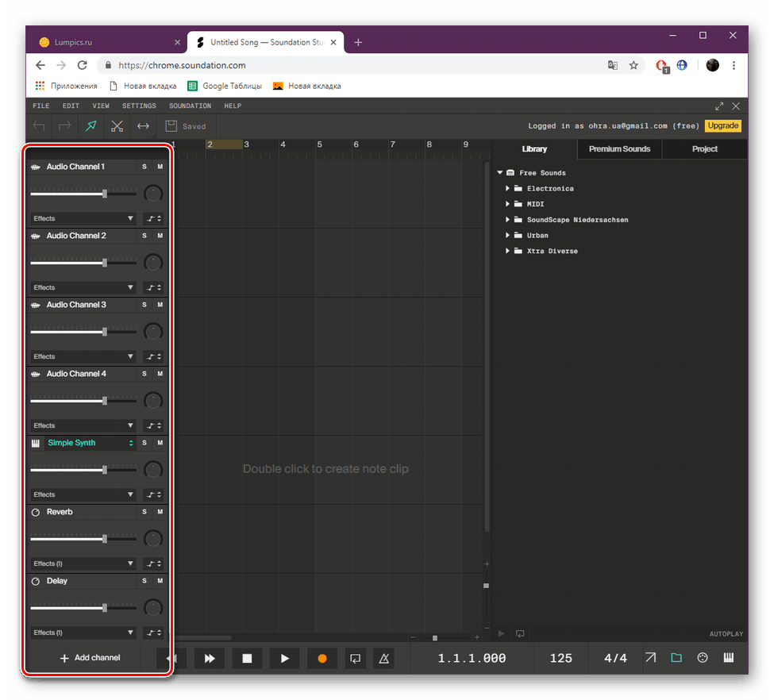This screenshot has height=700, width=774.
Task: Click the fast forward button
Action: [210, 658]
